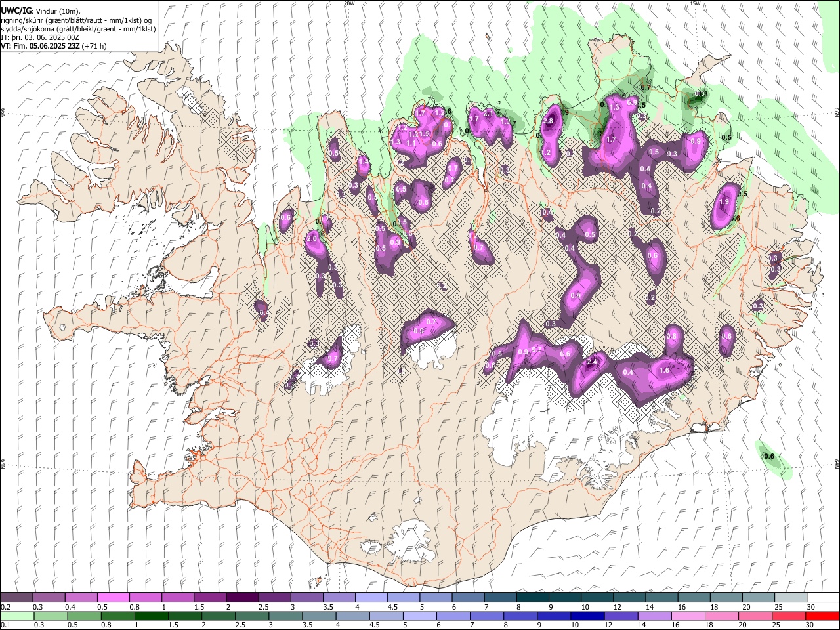Click the 16 light pink swatch in bottom legend row
Viewport: 840px width, 630px height.
[x=688, y=616]
